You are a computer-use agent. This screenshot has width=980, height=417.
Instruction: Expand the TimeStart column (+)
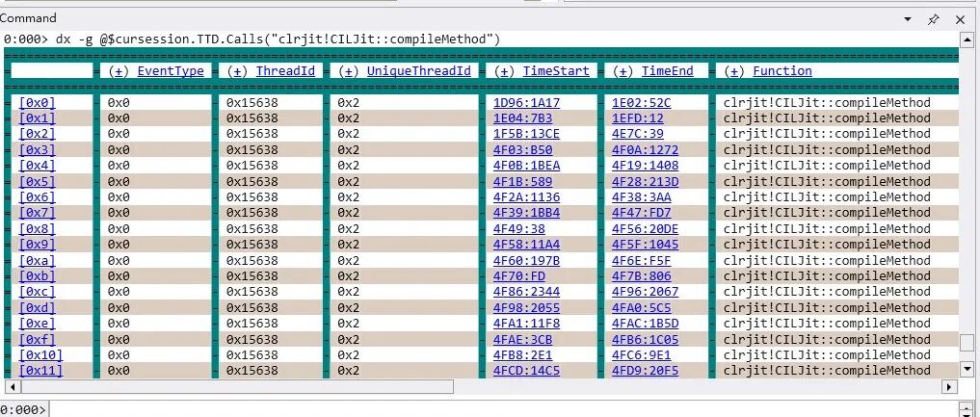(x=504, y=71)
